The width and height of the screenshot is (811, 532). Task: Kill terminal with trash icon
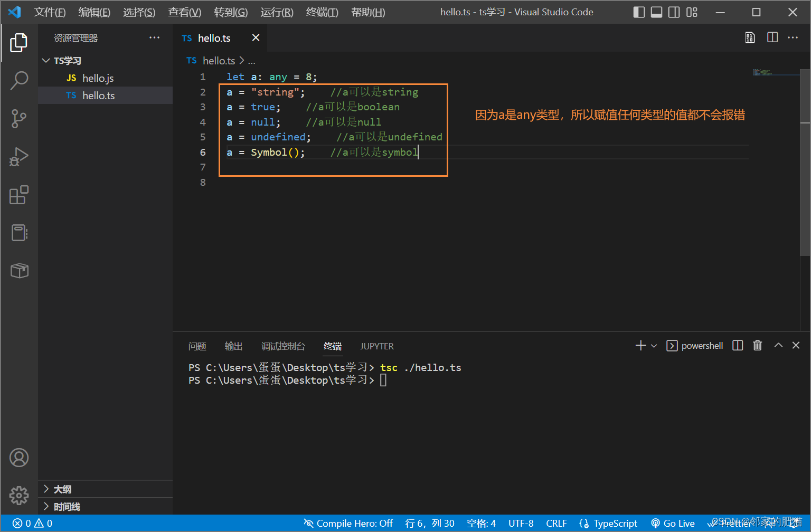coord(758,346)
